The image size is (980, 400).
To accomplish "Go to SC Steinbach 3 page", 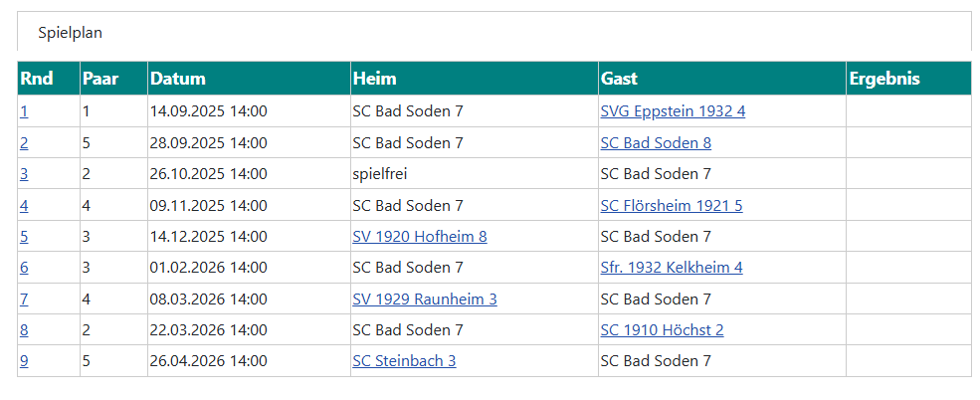I will [404, 361].
